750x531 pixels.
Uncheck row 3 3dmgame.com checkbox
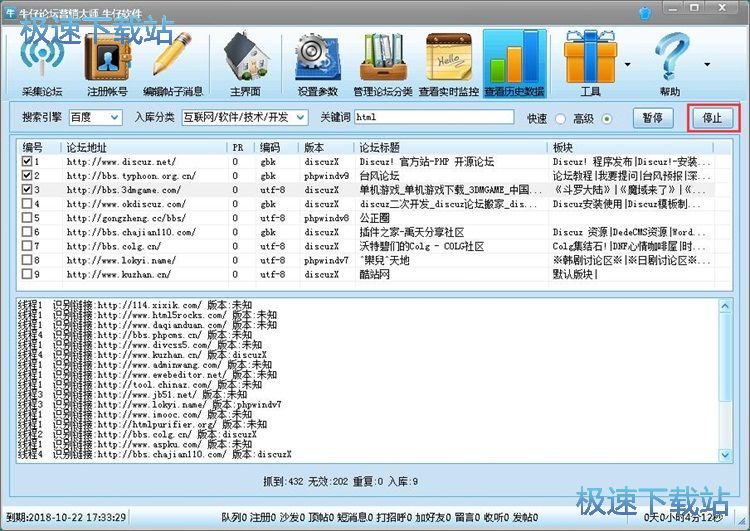(x=27, y=189)
